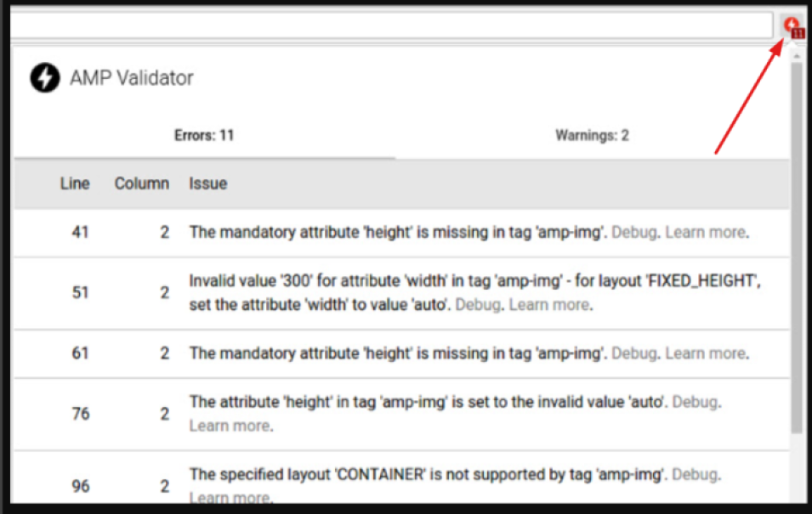Click the Debug link for line 51
Image resolution: width=812 pixels, height=514 pixels.
tap(478, 304)
